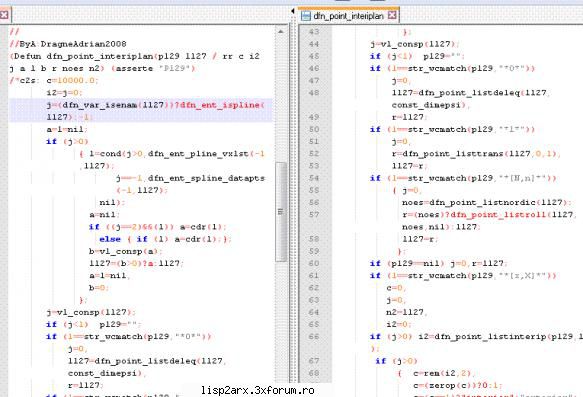Close the dfn_point_interiplan tab with its X
This screenshot has width=583, height=397.
(x=392, y=16)
